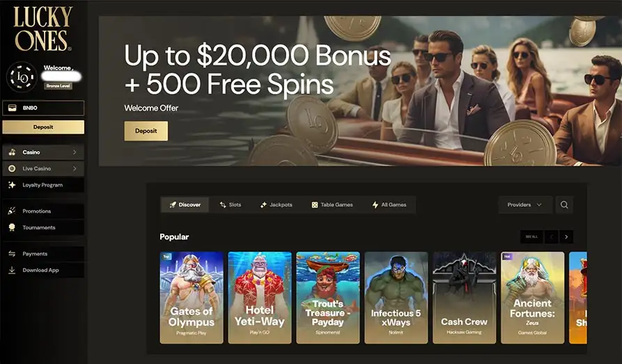The width and height of the screenshot is (622, 364).
Task: Open the Gates of Olympus game thumbnail
Action: pyautogui.click(x=192, y=298)
